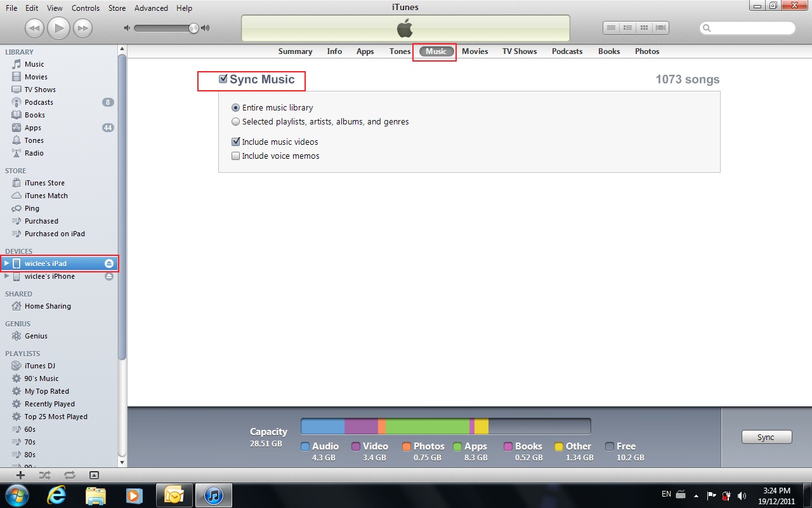Switch to the Podcasts tab

tap(567, 51)
